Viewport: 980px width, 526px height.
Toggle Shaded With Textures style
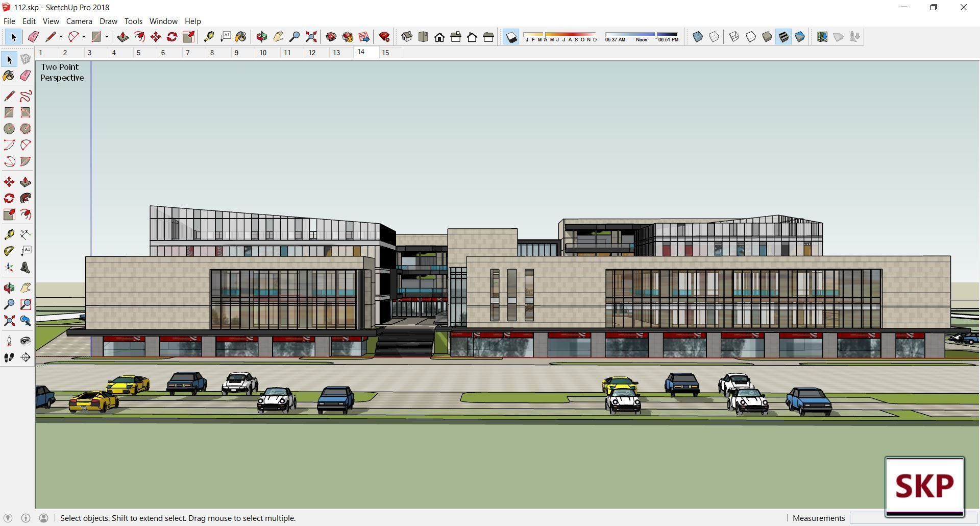pyautogui.click(x=783, y=37)
